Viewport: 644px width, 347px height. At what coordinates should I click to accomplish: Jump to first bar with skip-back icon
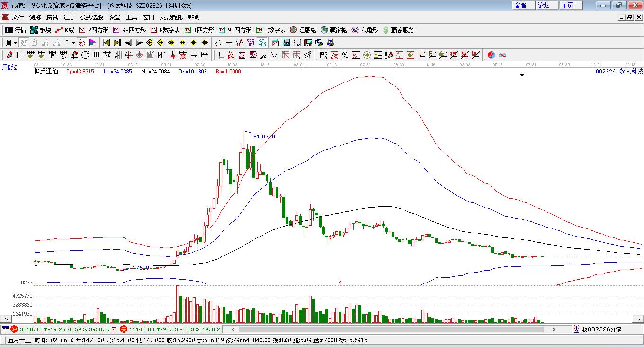coord(107,43)
